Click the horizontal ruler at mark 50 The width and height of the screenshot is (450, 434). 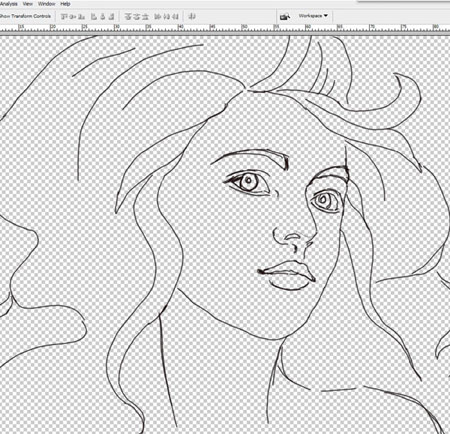(x=244, y=27)
